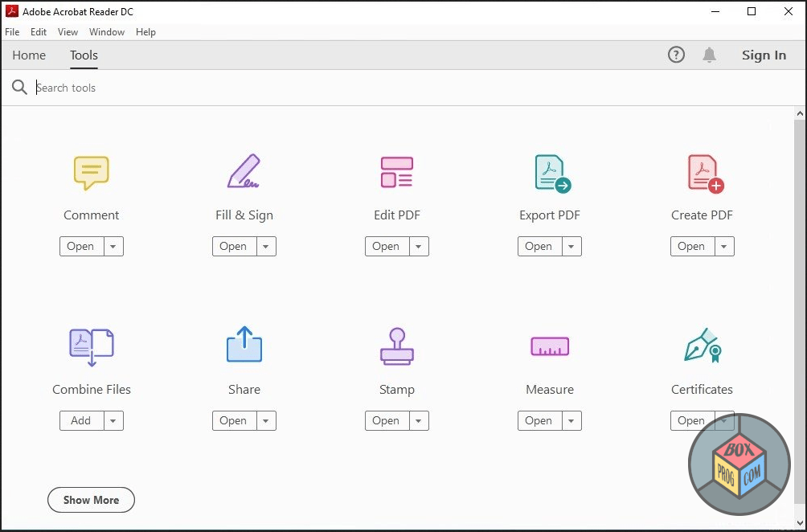Open the Help question mark icon

coord(676,55)
